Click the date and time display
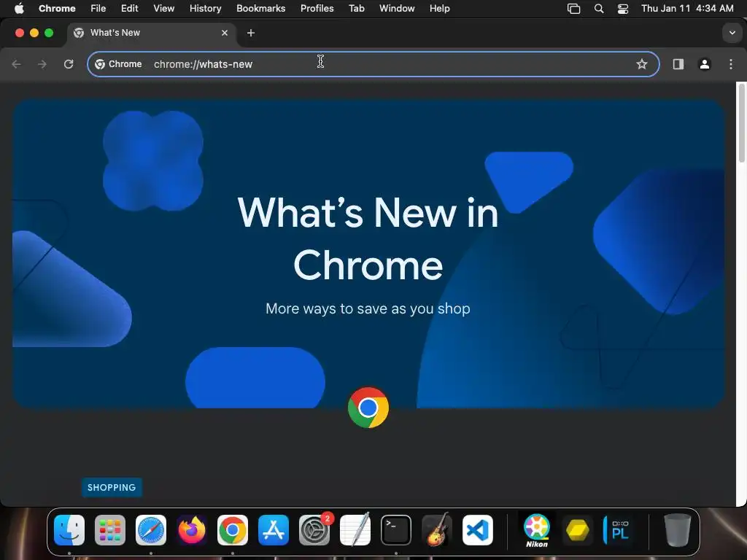Viewport: 747px width, 560px height. [687, 9]
